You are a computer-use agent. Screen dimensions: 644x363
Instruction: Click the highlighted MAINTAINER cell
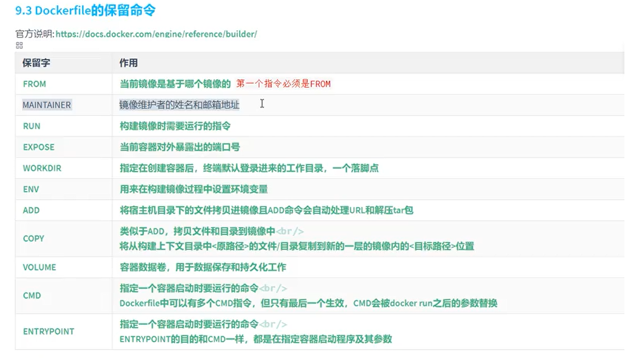(x=46, y=105)
